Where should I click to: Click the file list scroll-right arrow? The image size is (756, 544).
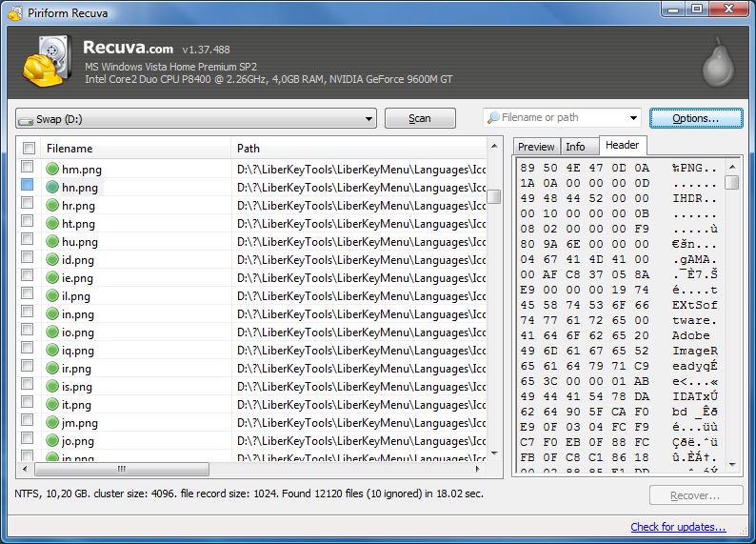(x=478, y=469)
